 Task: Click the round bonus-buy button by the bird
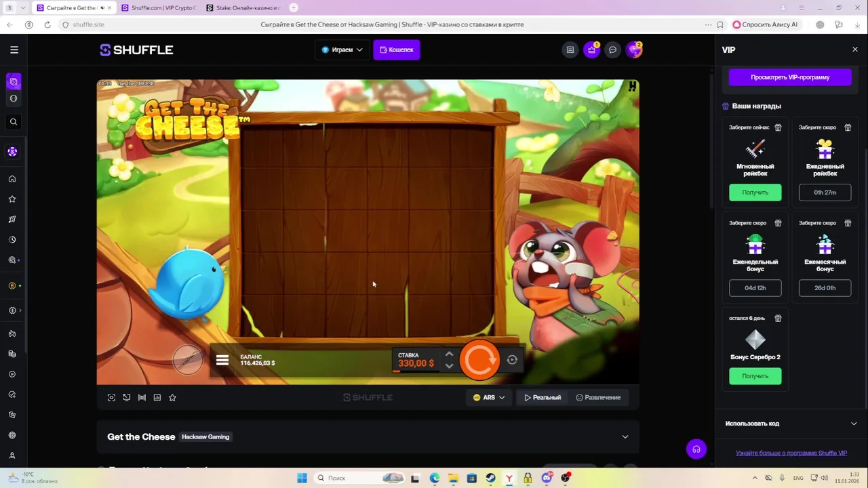point(187,359)
